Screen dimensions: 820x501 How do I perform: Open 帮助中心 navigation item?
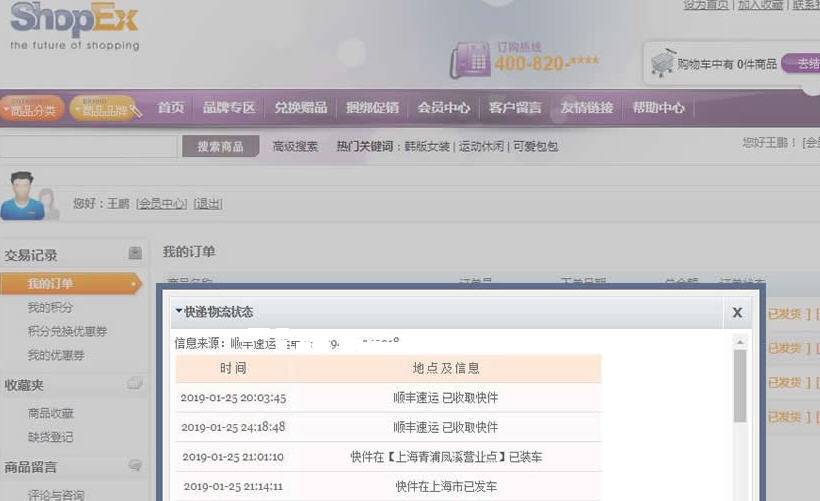658,108
